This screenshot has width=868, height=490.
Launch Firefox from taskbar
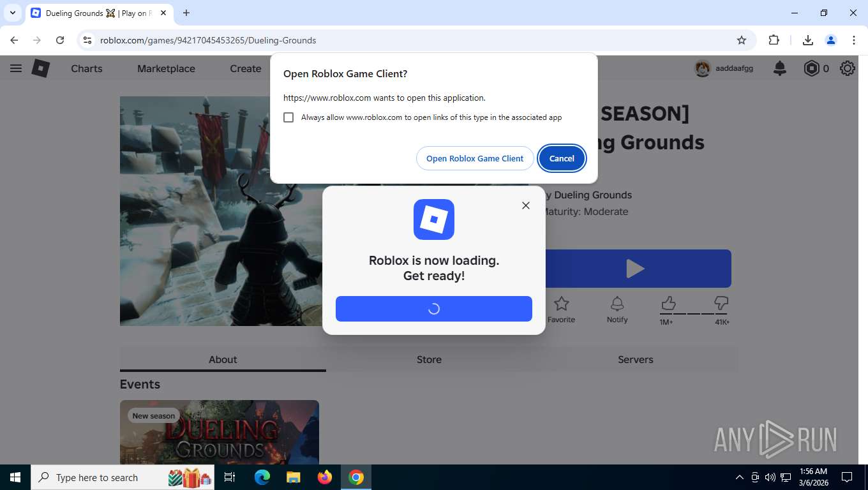click(325, 477)
